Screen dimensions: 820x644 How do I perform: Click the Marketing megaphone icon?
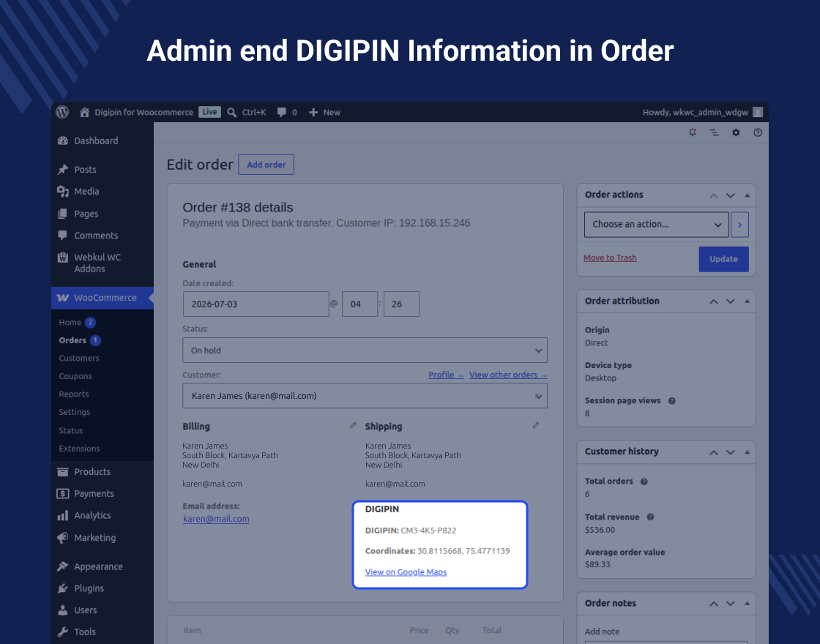pyautogui.click(x=63, y=538)
